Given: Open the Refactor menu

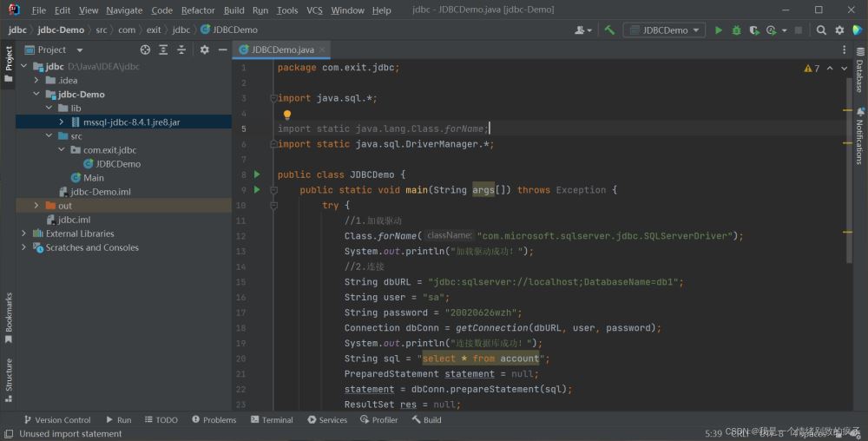Looking at the screenshot, I should point(198,10).
